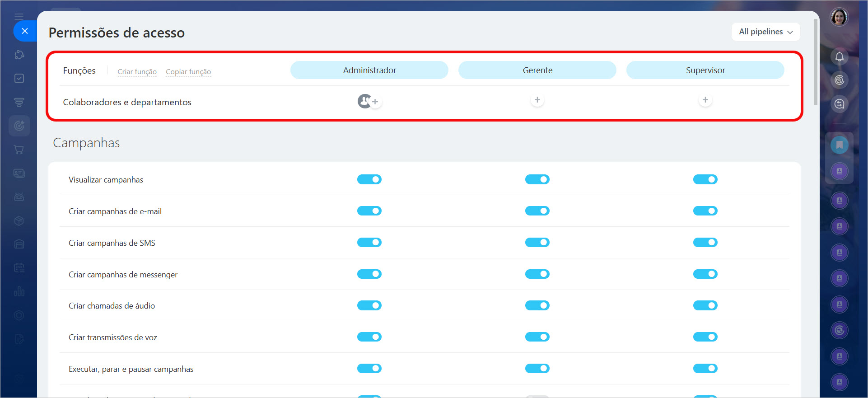Click the Colaboradores e departamentos label
Image resolution: width=868 pixels, height=398 pixels.
tap(127, 102)
